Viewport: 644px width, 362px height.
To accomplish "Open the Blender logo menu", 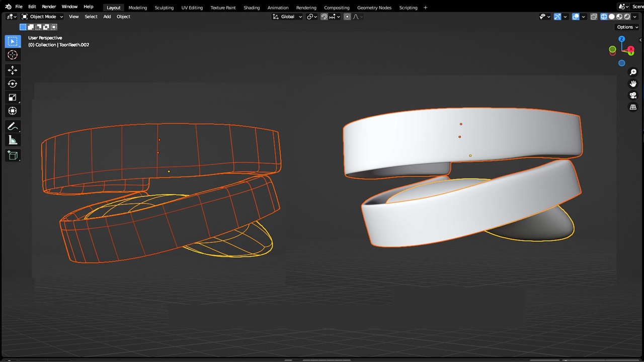I will click(x=8, y=7).
